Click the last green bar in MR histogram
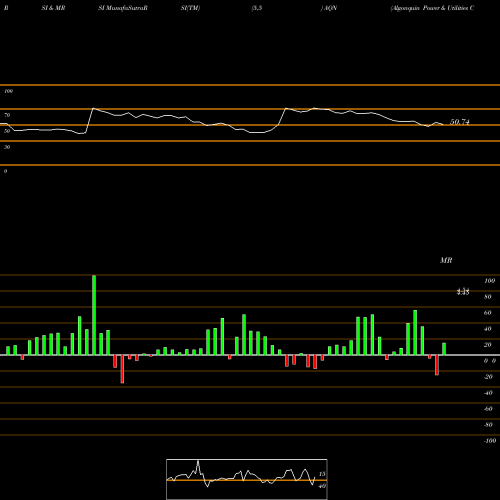Image resolution: width=500 pixels, height=500 pixels. pos(444,349)
